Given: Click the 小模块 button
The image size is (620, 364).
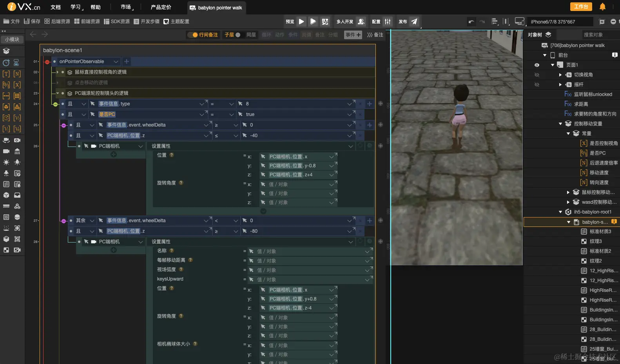Looking at the screenshot, I should coord(12,40).
